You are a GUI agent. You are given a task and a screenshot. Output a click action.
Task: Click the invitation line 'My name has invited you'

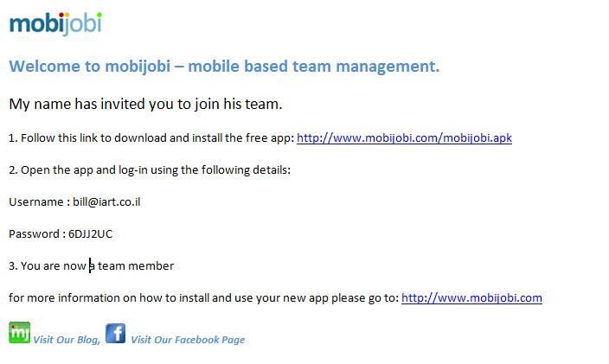point(145,104)
